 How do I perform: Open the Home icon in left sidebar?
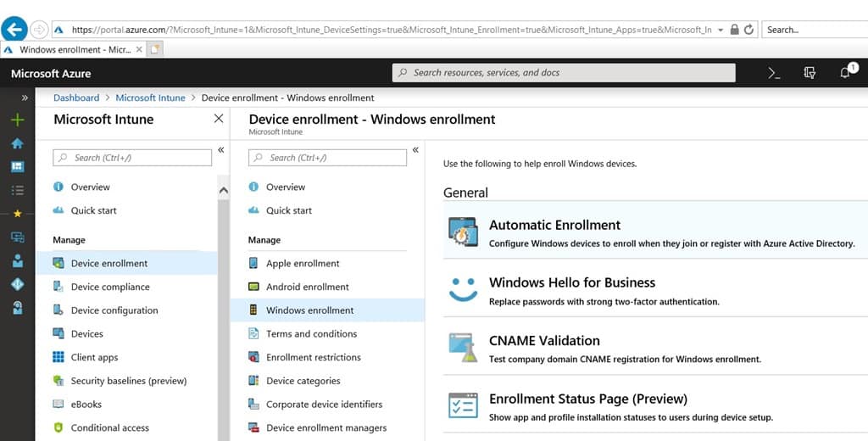pos(17,143)
